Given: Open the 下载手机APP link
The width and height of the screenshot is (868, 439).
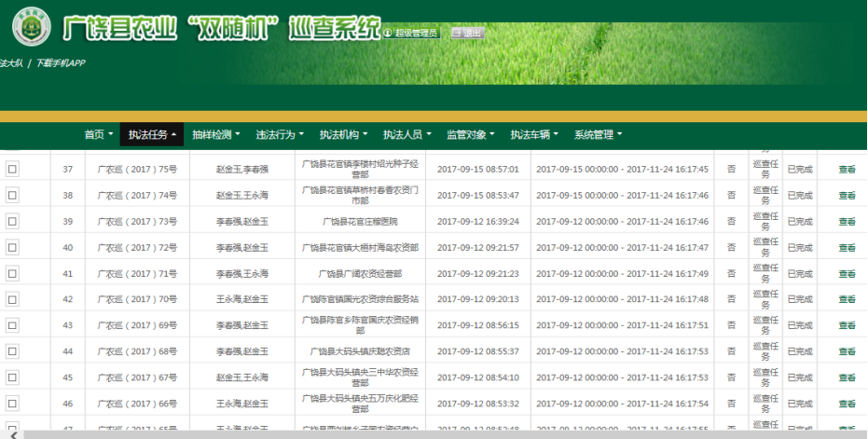Looking at the screenshot, I should (61, 63).
